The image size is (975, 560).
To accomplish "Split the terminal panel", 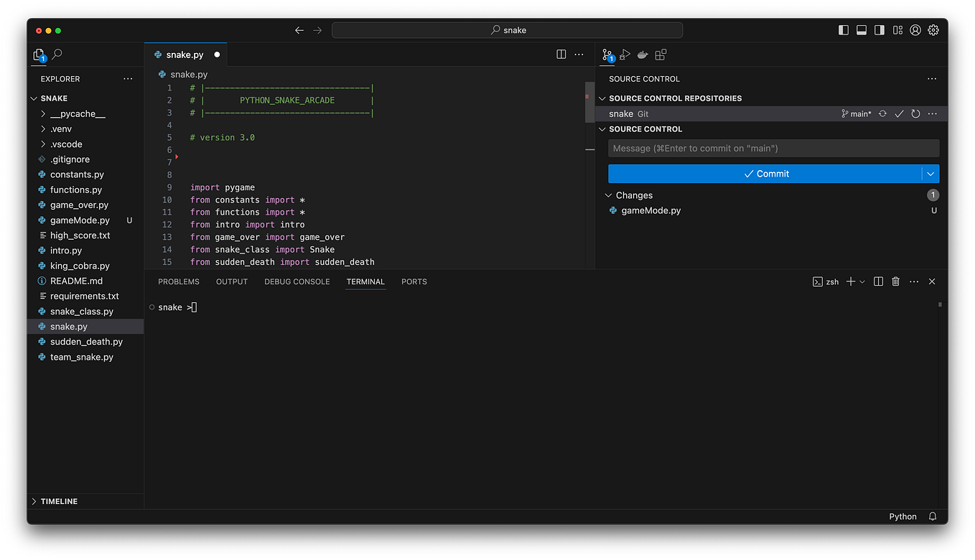I will coord(877,281).
